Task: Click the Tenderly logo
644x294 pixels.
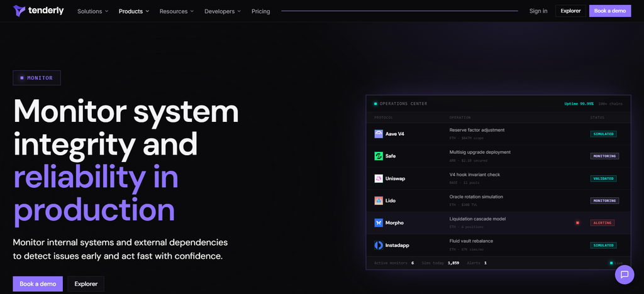Action: (x=38, y=11)
